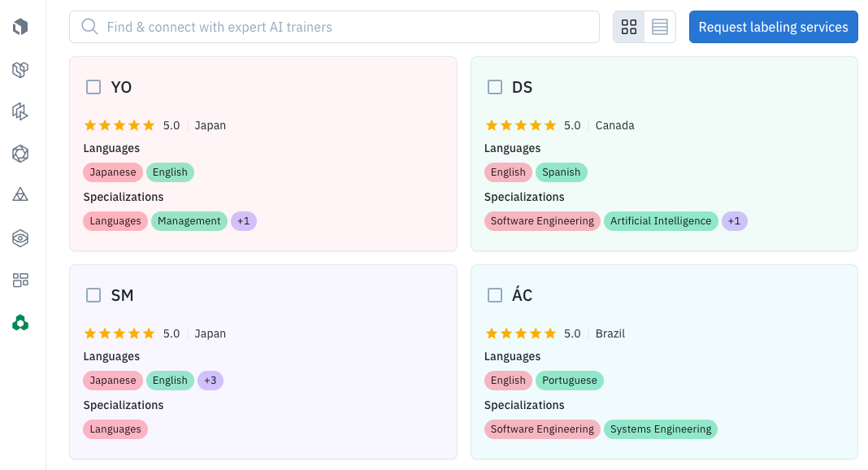Open the second sidebar hexagon-cube icon
868x470 pixels.
tap(20, 70)
